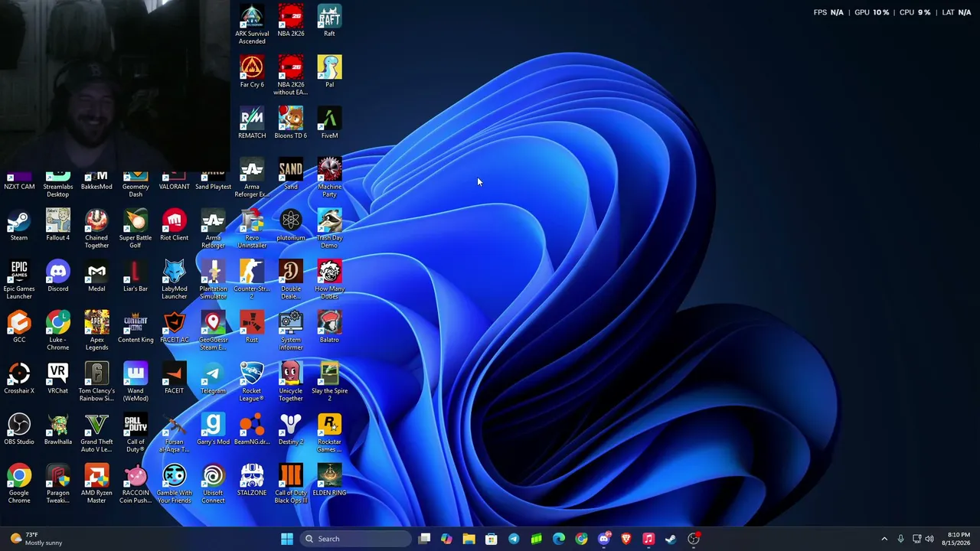Open the System Informer desktop icon
The image size is (980, 551).
tap(291, 331)
